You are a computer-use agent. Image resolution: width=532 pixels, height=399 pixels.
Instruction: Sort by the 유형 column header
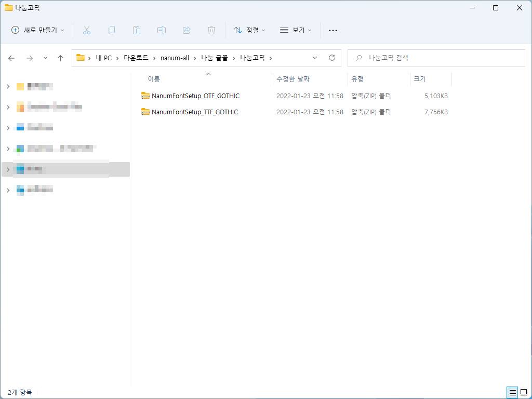click(x=357, y=79)
